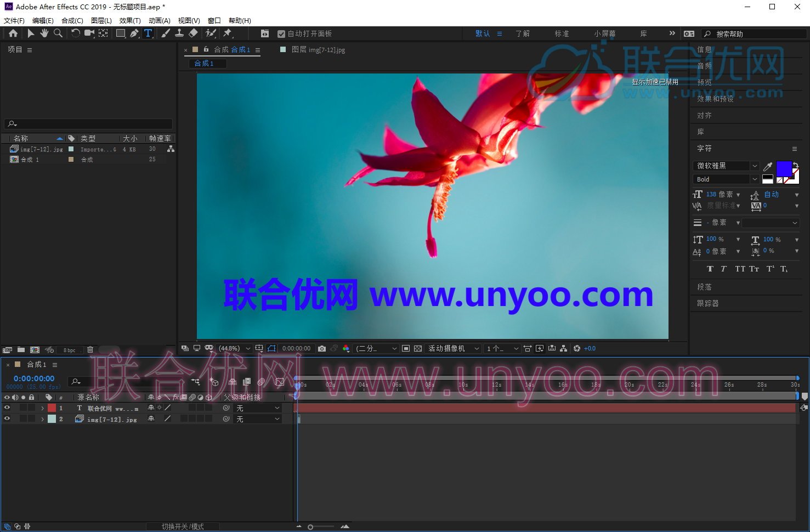The image size is (810, 532).
Task: Open the 文件(F) menu
Action: pyautogui.click(x=14, y=20)
